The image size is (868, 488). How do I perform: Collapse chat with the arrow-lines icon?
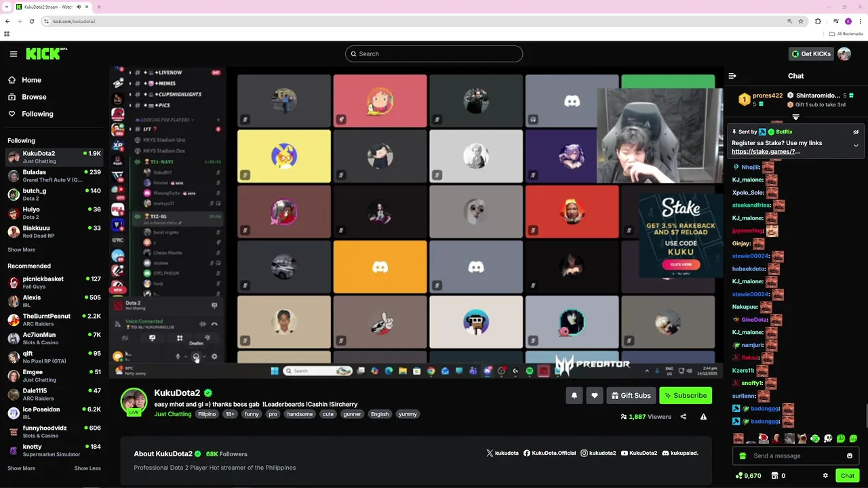tap(732, 76)
